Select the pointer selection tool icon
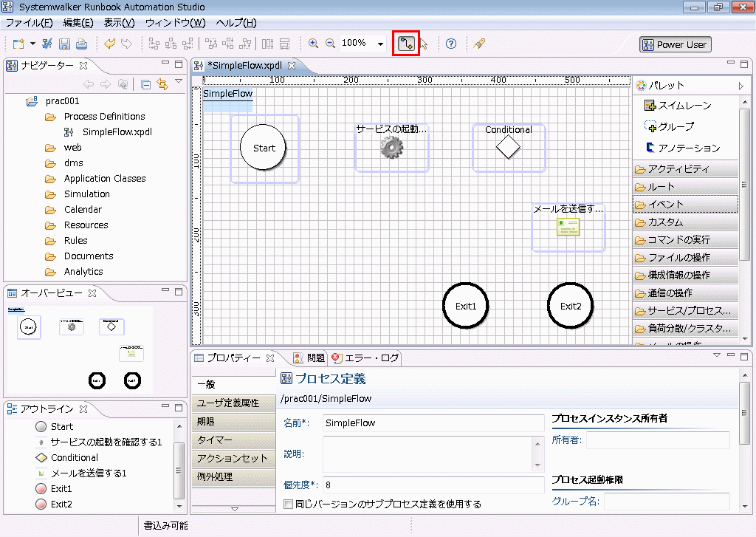 pos(424,44)
